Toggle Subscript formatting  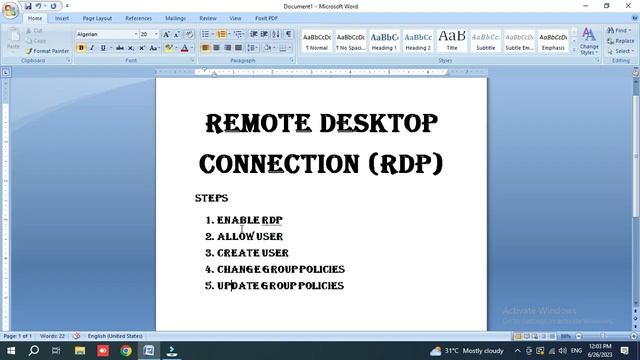(131, 48)
